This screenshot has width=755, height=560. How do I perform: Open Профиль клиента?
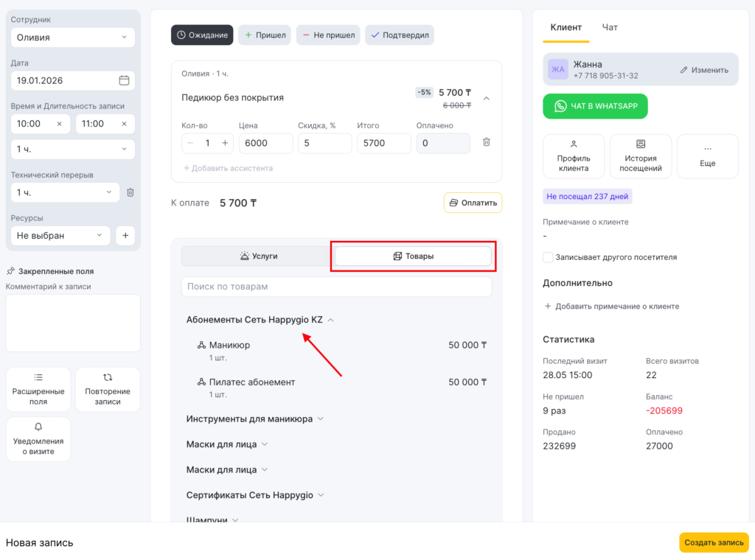[574, 156]
